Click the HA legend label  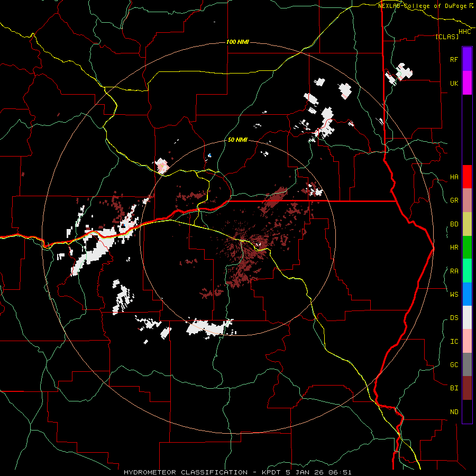pos(454,177)
